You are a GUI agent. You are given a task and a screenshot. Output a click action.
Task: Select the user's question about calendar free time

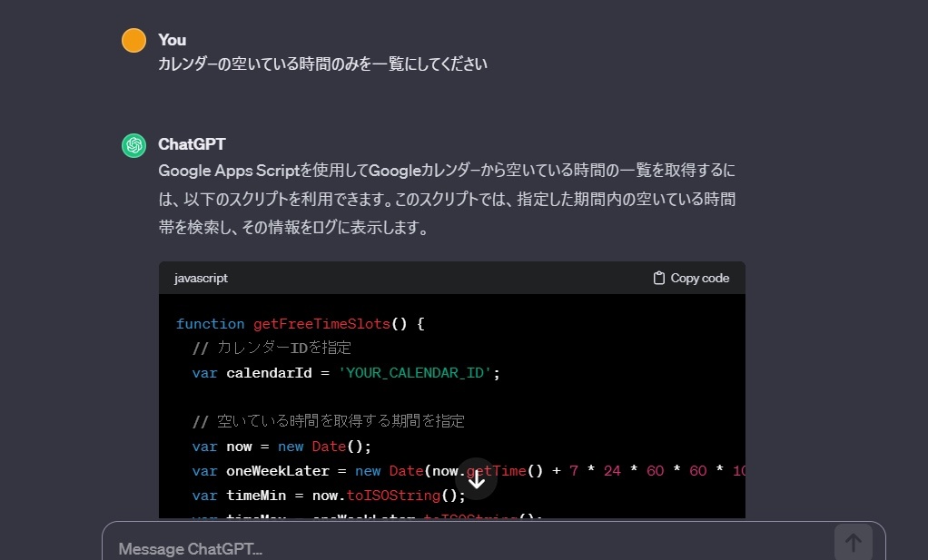click(x=322, y=64)
